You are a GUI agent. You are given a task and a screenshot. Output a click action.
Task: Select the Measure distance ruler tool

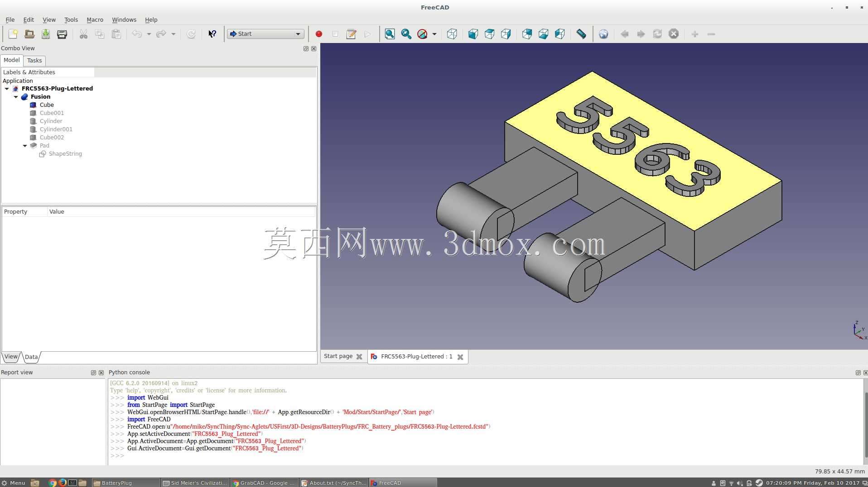click(x=581, y=34)
